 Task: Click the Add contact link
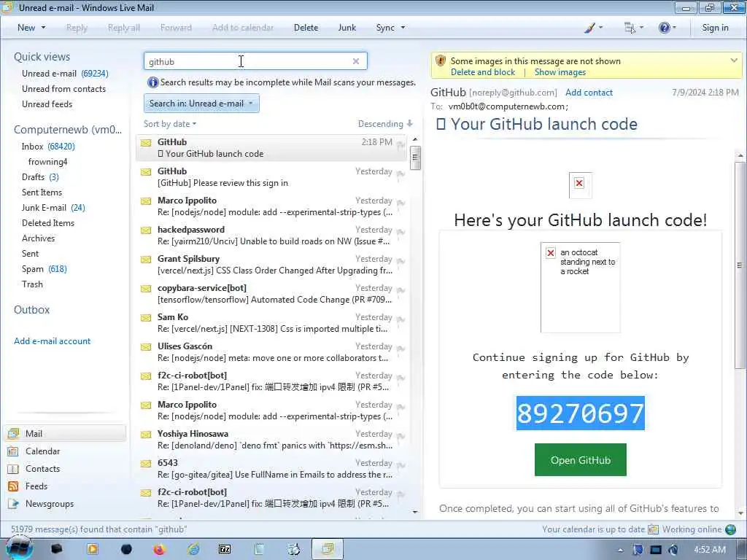(589, 93)
